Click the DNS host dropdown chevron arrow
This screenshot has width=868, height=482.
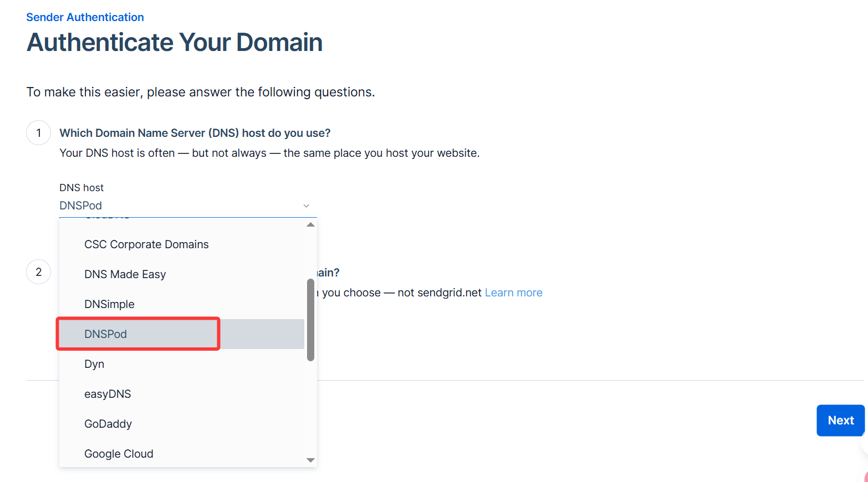(306, 206)
